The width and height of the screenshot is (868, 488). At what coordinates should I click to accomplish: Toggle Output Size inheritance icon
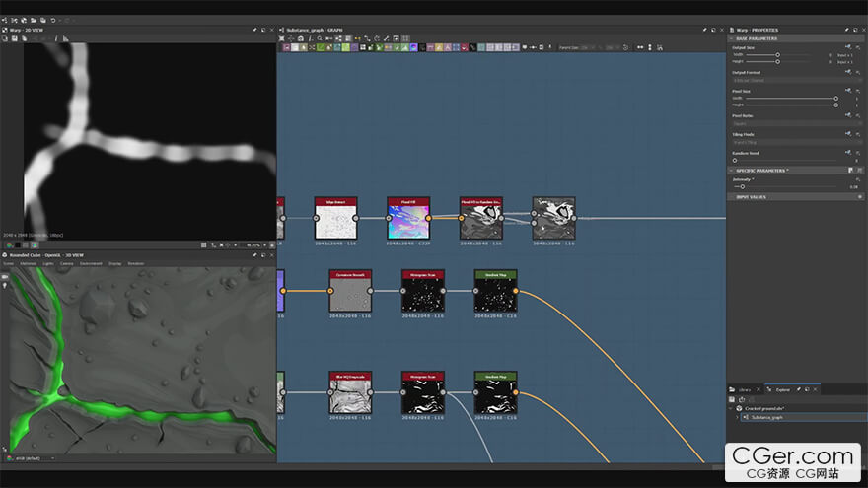[x=847, y=47]
